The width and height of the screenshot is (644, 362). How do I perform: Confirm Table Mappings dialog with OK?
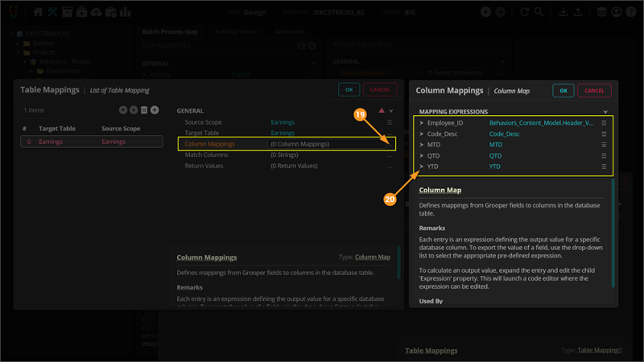[x=349, y=90]
